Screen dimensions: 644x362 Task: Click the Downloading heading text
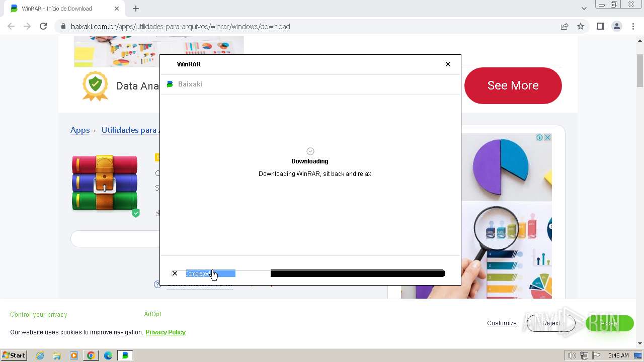310,161
